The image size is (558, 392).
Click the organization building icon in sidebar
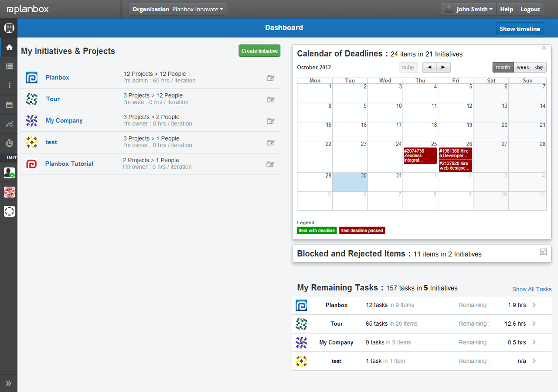pyautogui.click(x=9, y=28)
